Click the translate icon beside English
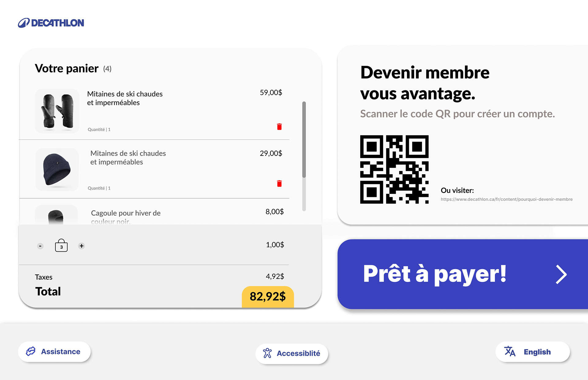Screen dimensions: 588x380 pos(510,352)
